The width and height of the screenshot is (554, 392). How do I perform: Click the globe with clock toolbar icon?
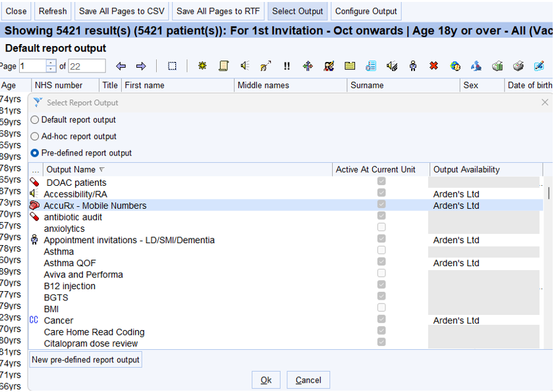(x=455, y=66)
